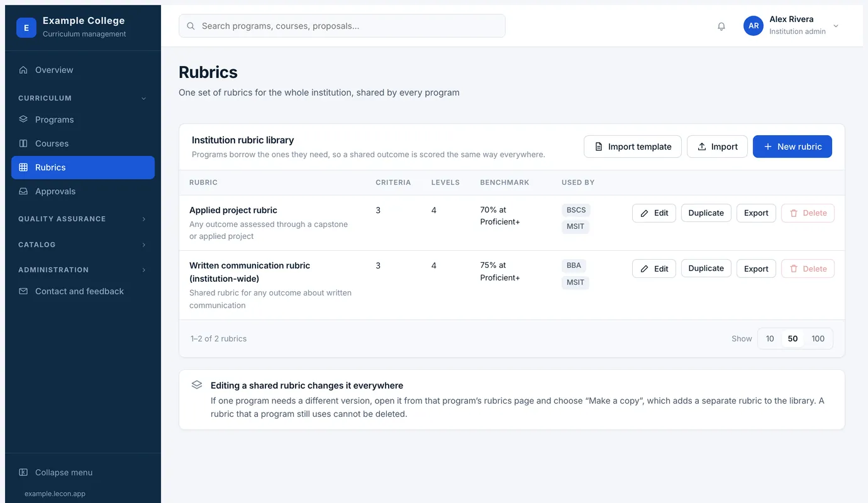The image size is (868, 503).
Task: Click the Collapse menu panel icon
Action: [23, 472]
